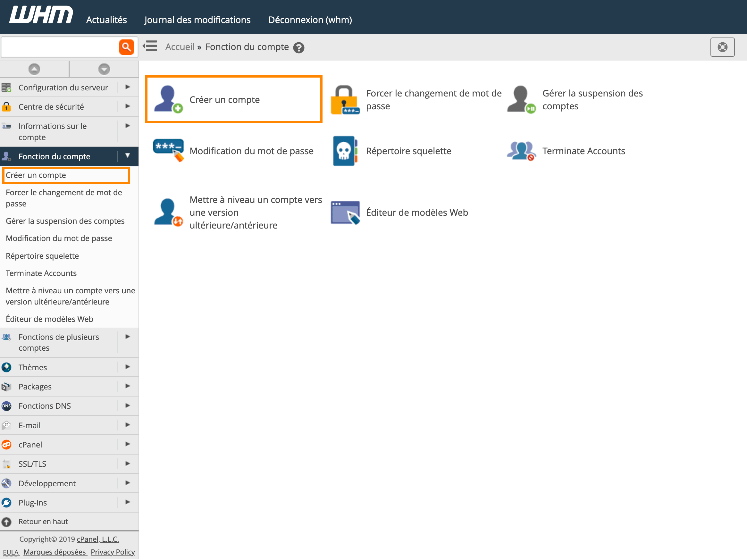747x560 pixels.
Task: Click the WHM logo
Action: coord(41,15)
